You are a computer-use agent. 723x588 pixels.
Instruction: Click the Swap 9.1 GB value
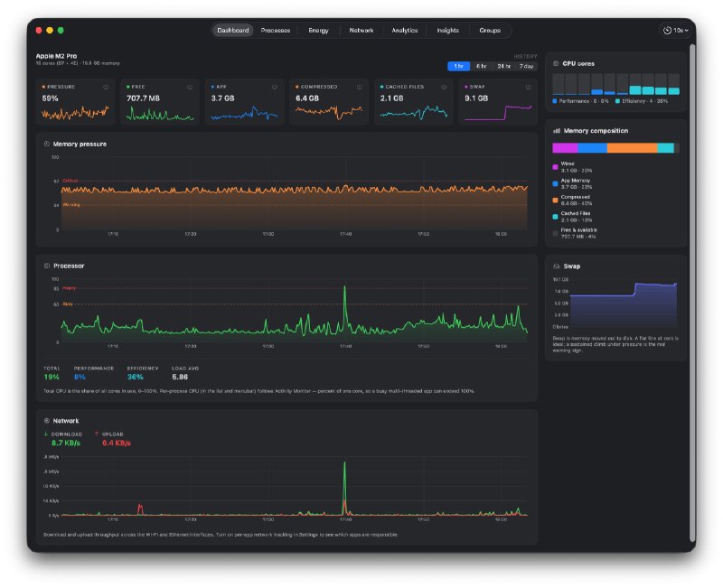(476, 98)
